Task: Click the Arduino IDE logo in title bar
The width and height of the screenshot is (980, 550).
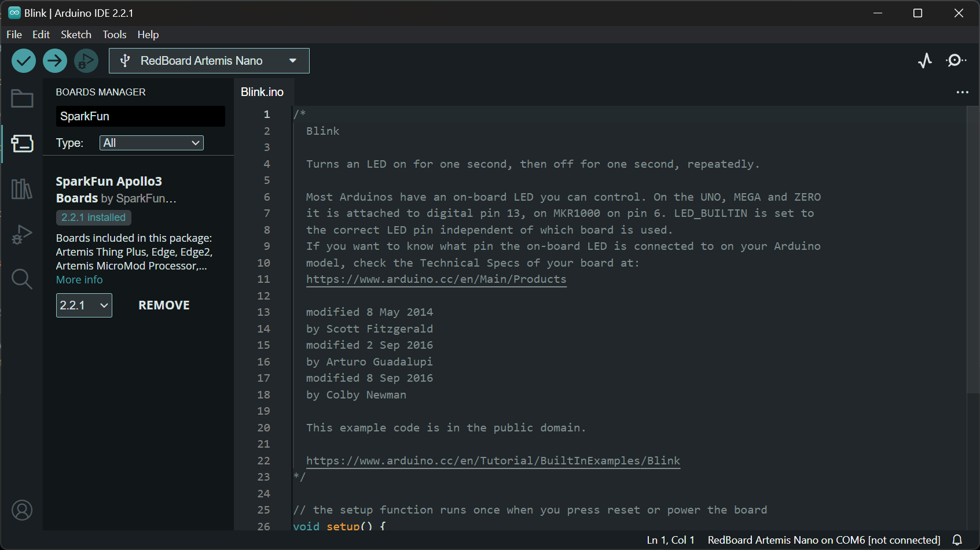Action: point(14,13)
